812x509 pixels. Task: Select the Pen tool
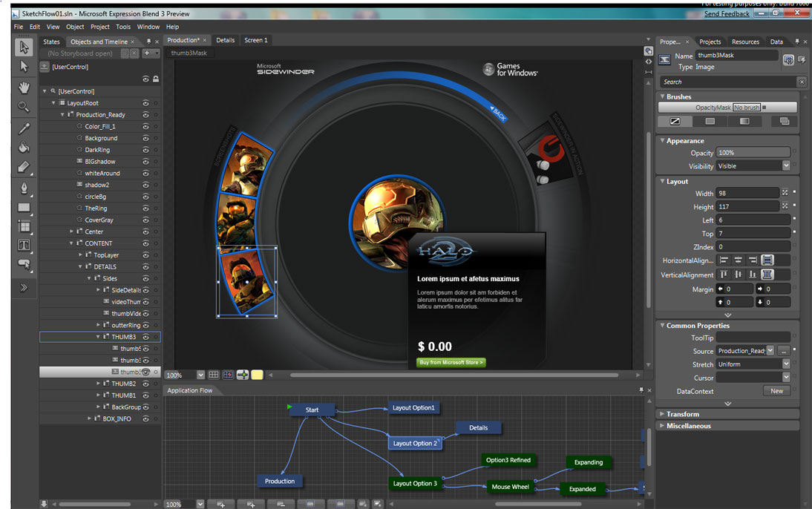coord(24,188)
